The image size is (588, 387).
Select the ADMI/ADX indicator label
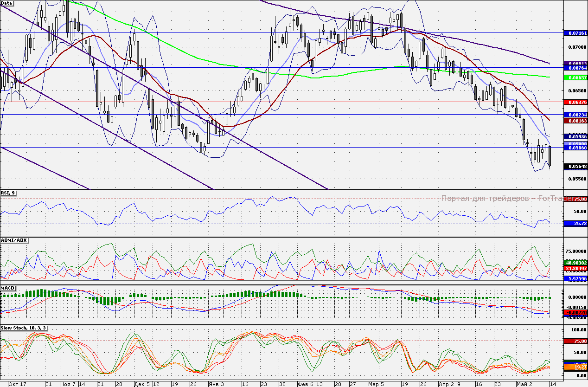[x=14, y=240]
